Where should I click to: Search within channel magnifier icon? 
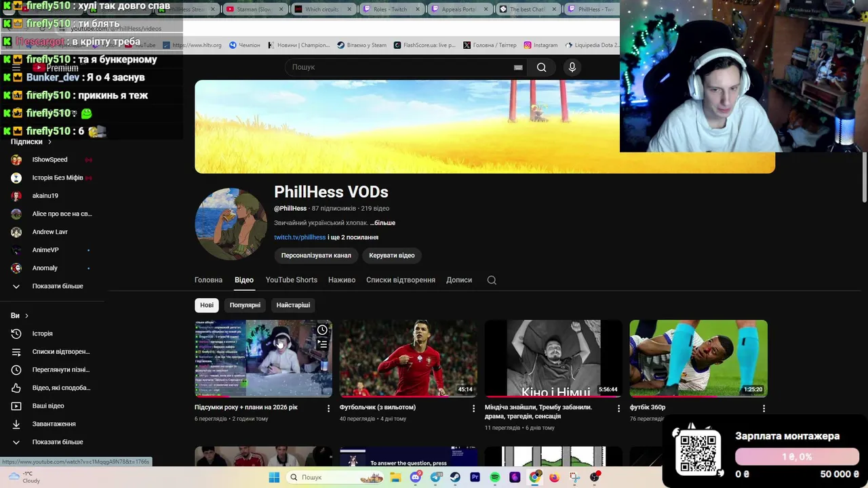[x=492, y=280]
